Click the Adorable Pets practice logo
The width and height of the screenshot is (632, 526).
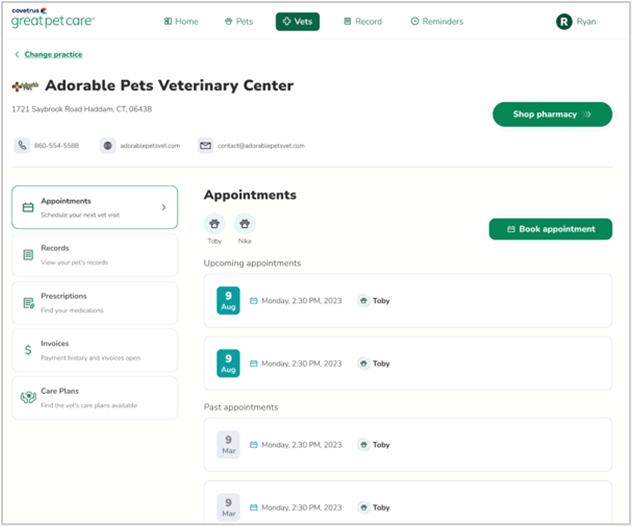26,87
